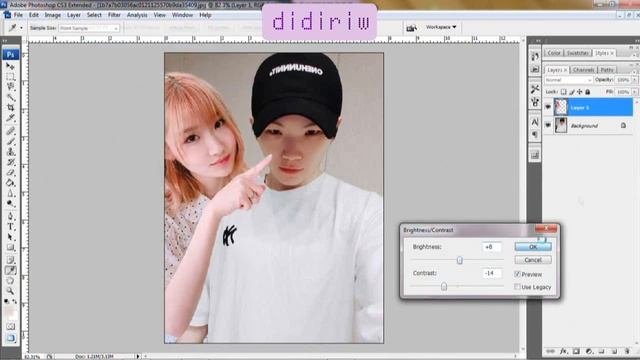The width and height of the screenshot is (640, 360).
Task: Switch to the Channels tab
Action: (584, 70)
